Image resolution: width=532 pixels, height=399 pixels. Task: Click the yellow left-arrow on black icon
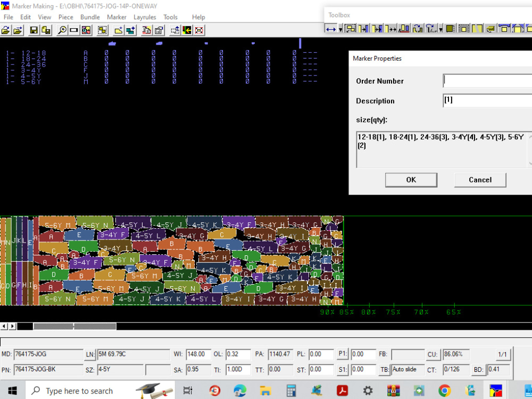point(187,30)
